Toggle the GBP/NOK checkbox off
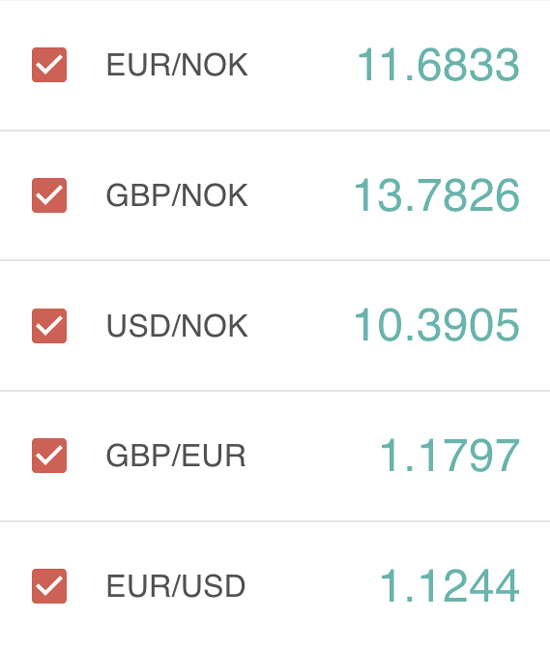 [x=49, y=195]
